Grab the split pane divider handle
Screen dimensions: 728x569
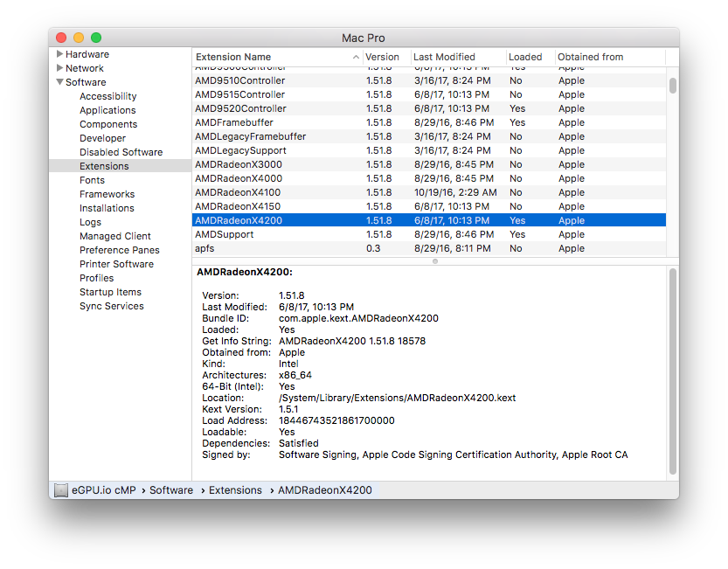pos(435,261)
